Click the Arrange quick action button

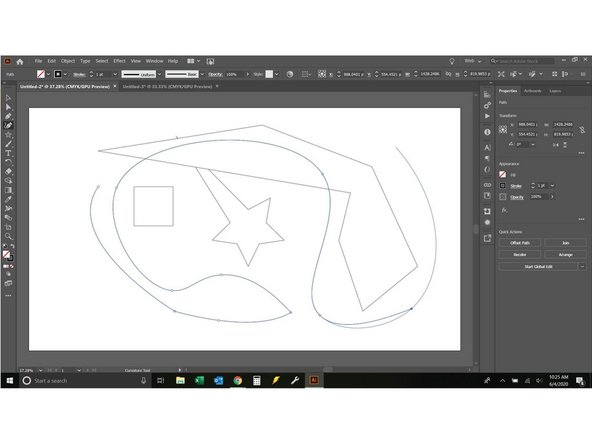(565, 254)
